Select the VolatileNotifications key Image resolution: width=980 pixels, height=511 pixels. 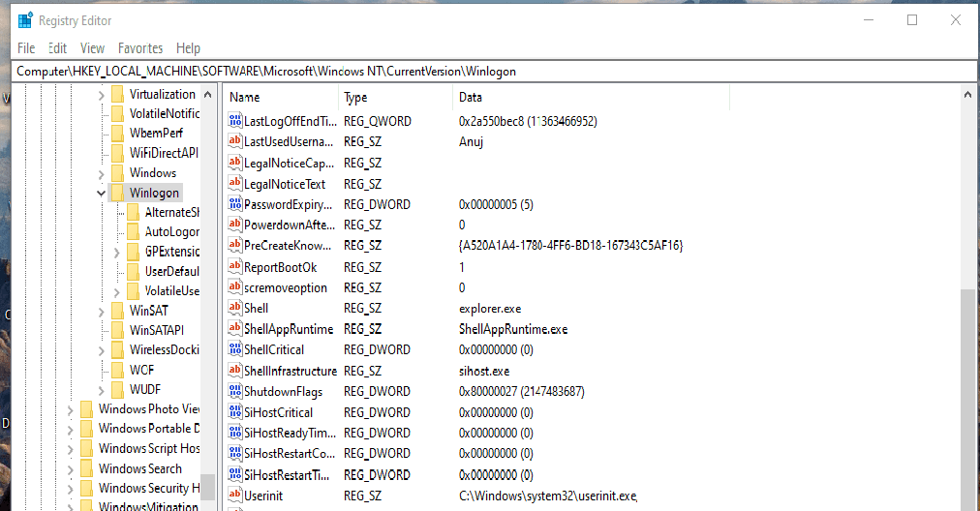pos(165,113)
